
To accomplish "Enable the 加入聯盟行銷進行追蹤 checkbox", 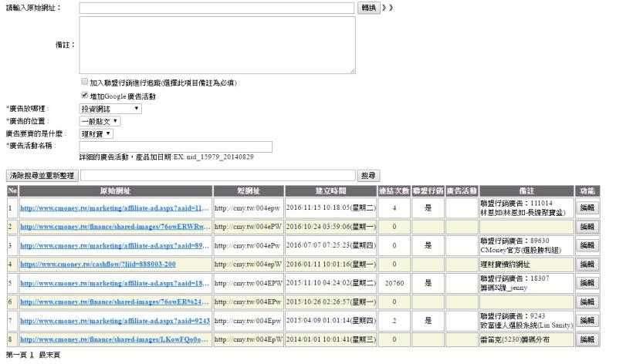I will click(84, 82).
